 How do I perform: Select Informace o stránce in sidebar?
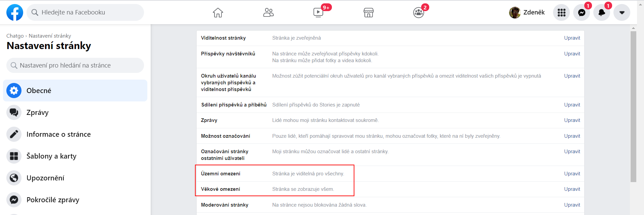(x=75, y=134)
